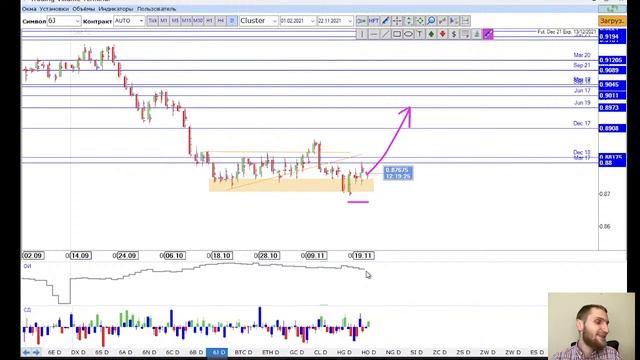
Task: Select the vertical line drawing tool
Action: click(362, 34)
